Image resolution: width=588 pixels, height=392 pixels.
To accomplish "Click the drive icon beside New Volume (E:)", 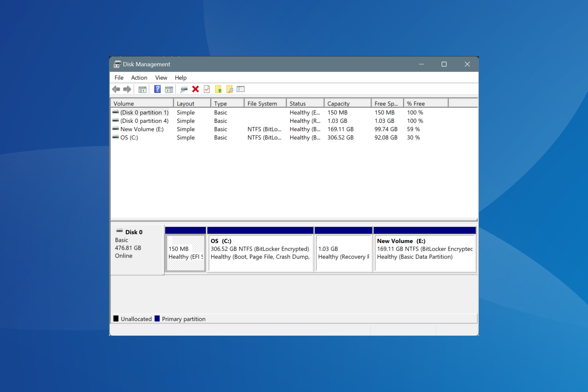I will 116,129.
